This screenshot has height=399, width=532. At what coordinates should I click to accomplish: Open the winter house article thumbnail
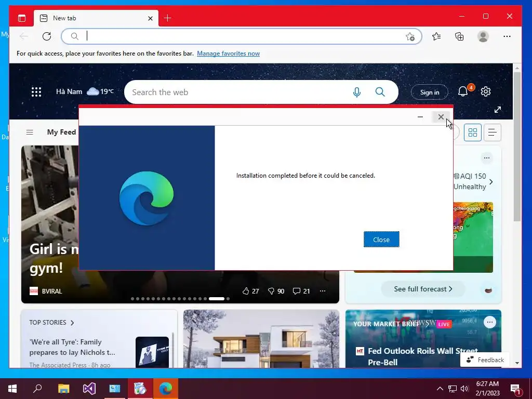pos(261,339)
